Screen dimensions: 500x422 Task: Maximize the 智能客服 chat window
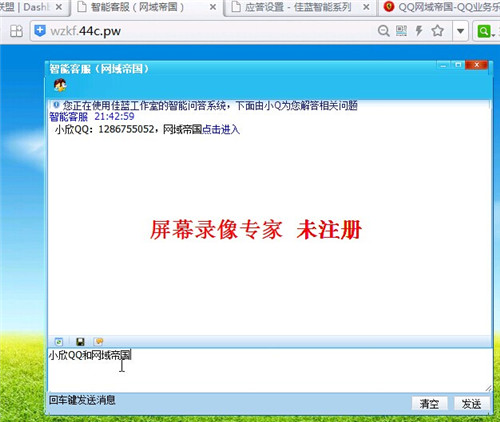(458, 65)
